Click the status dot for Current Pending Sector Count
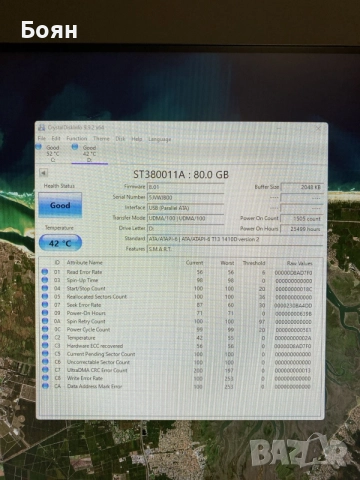360x480 pixels. coord(45,354)
